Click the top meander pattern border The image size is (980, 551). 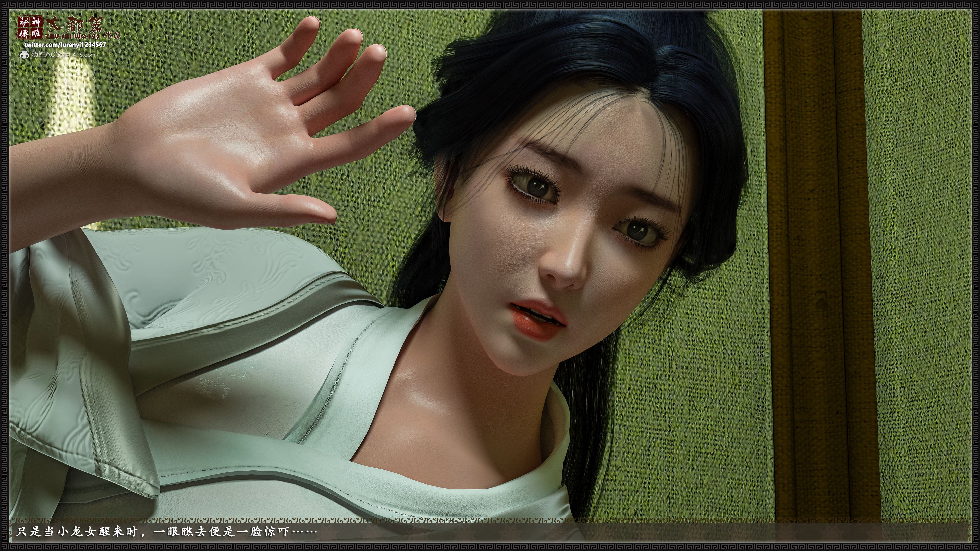click(x=490, y=5)
